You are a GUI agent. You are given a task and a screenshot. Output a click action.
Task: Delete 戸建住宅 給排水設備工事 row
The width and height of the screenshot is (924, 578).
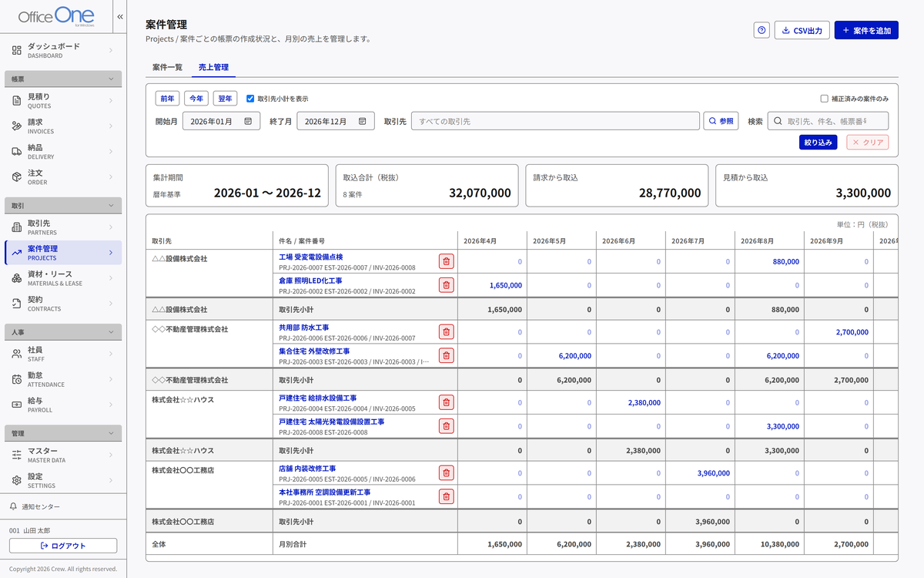click(x=446, y=402)
